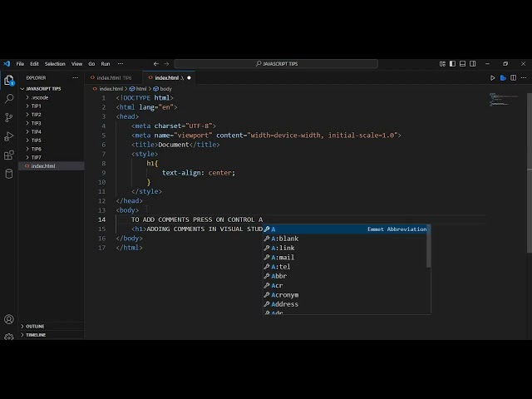Toggle the bottom Panel visibility
This screenshot has width=532, height=399.
[462, 64]
